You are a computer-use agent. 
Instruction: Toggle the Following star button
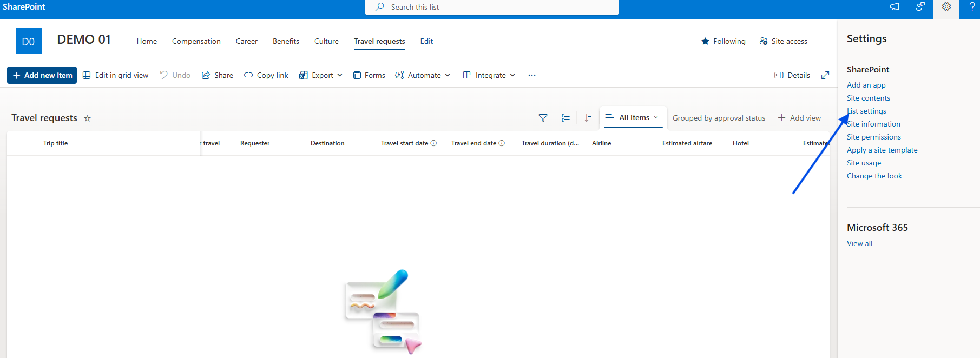[723, 41]
